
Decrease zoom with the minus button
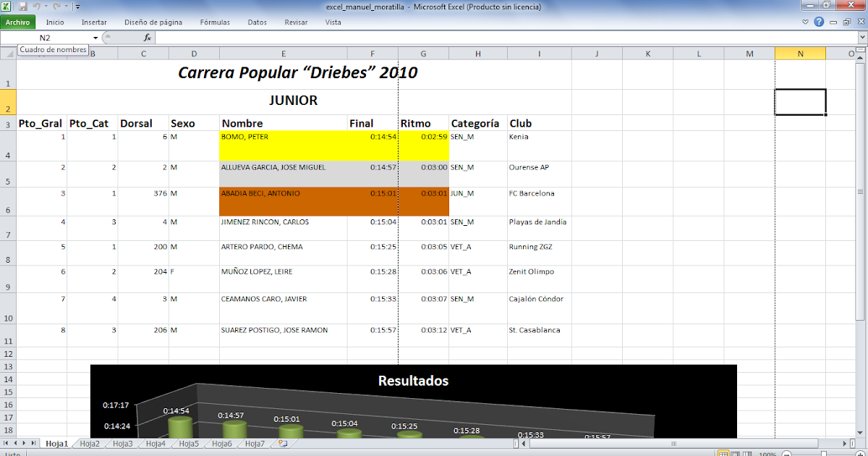pos(786,454)
